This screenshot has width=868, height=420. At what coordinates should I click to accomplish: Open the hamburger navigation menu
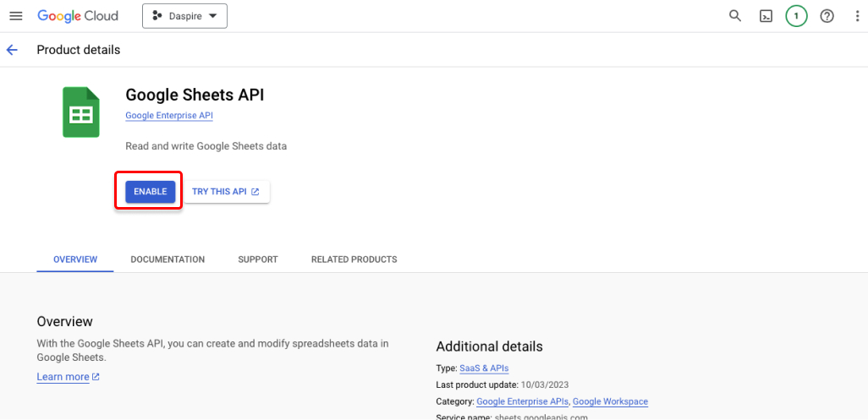click(x=16, y=16)
